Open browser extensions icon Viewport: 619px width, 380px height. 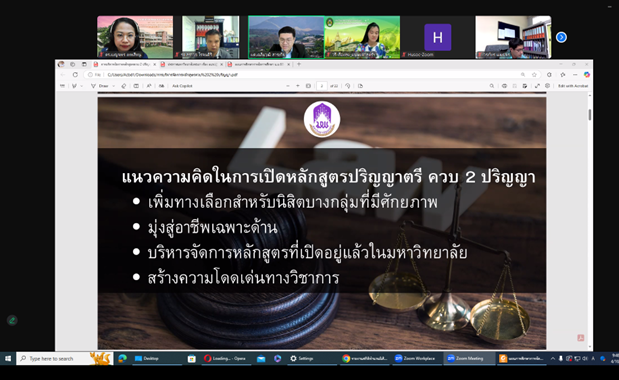(x=549, y=75)
